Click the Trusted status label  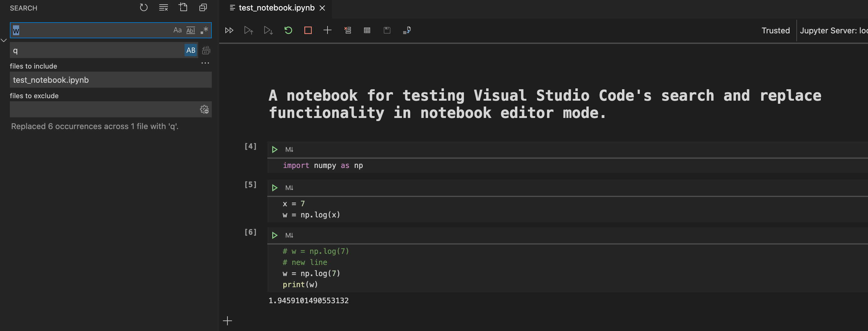coord(775,30)
